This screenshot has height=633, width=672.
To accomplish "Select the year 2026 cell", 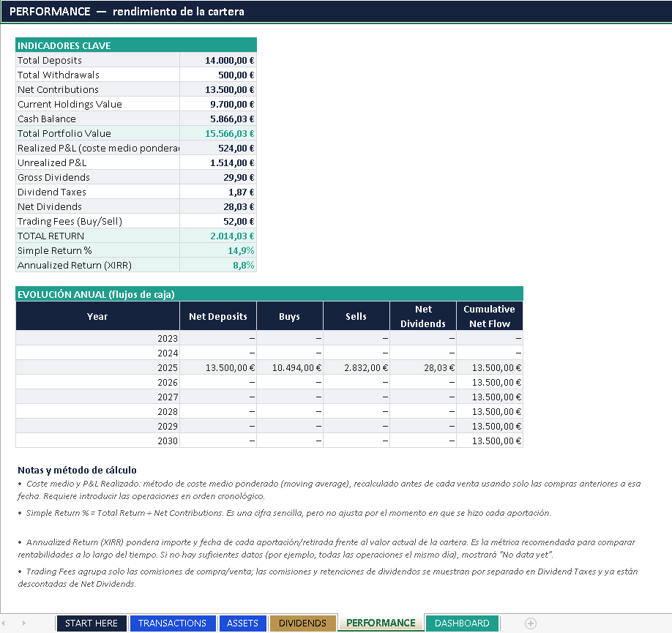I will 97,382.
